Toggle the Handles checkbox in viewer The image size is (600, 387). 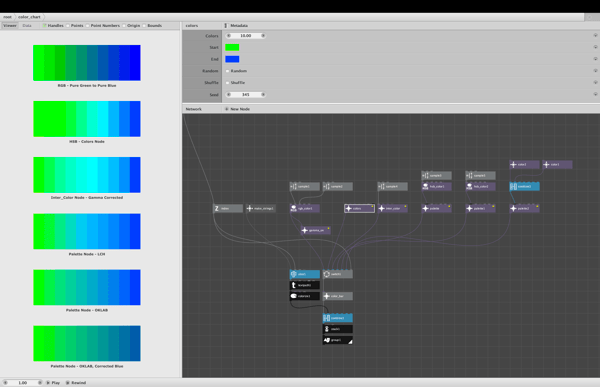tap(44, 26)
